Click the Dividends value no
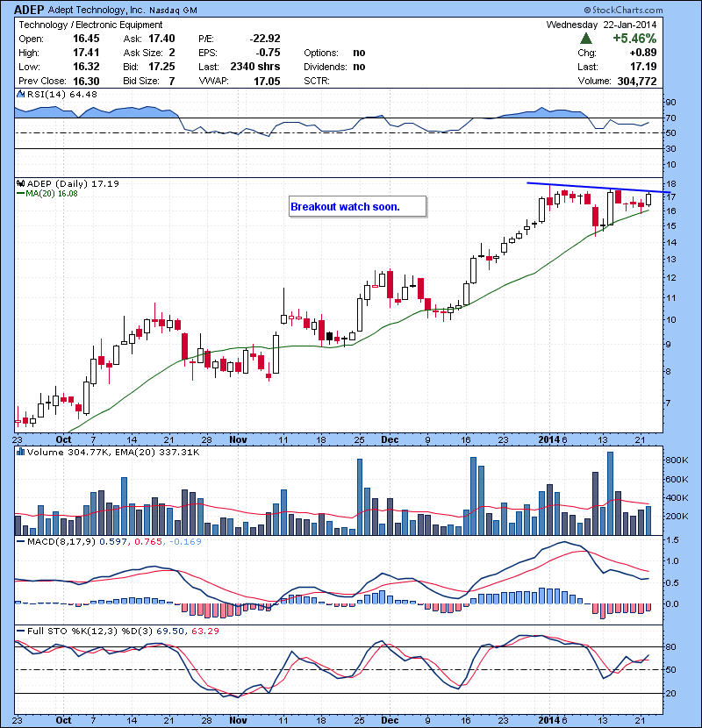 (359, 67)
